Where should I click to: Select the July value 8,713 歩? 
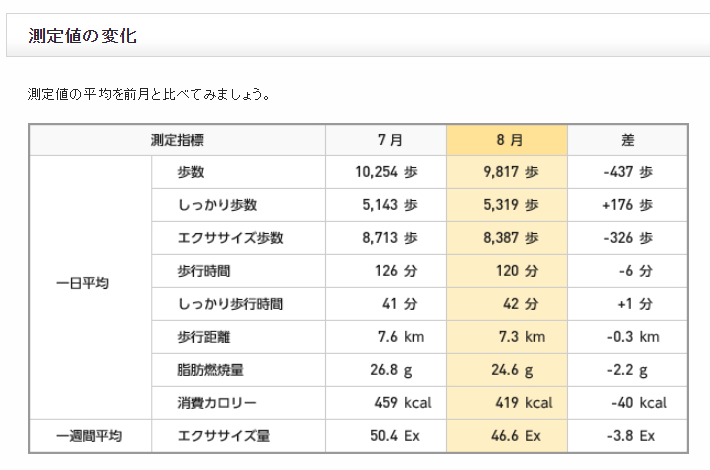pyautogui.click(x=390, y=238)
